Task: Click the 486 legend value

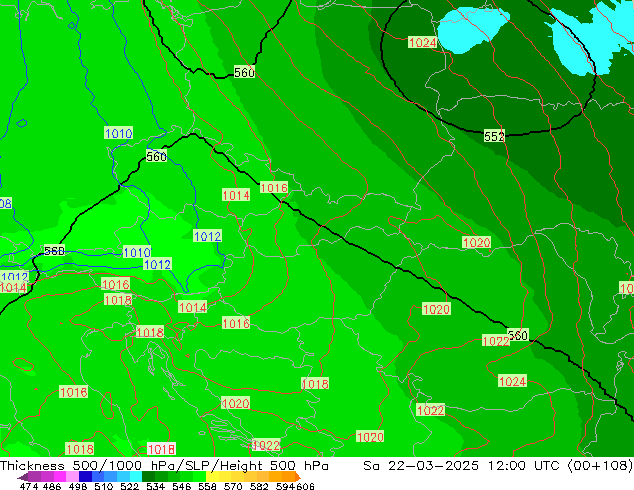Action: (52, 486)
